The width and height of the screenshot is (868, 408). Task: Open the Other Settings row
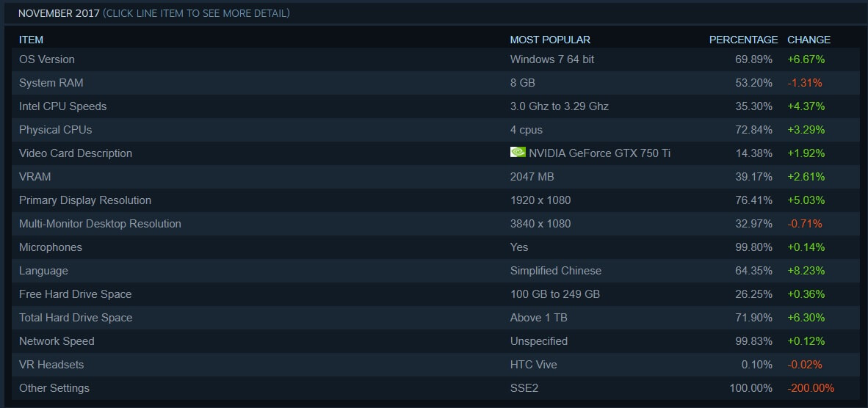(54, 388)
